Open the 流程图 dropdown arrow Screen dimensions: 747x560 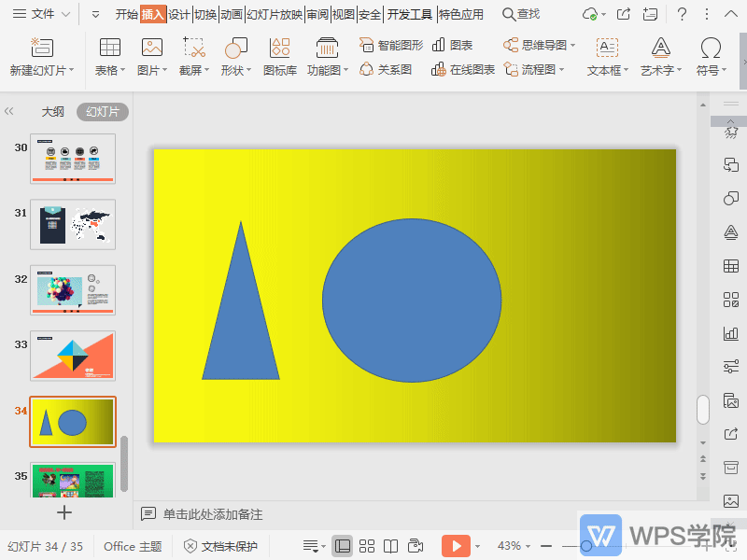[561, 68]
